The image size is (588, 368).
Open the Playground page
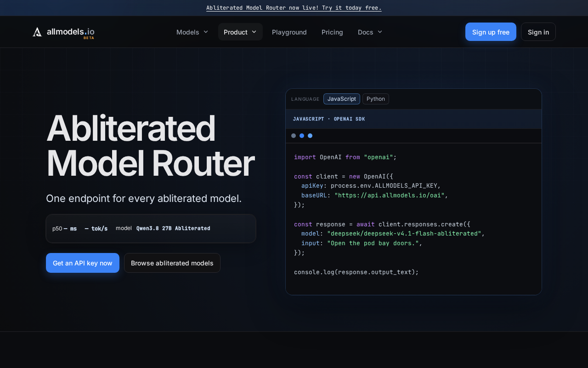pyautogui.click(x=289, y=32)
